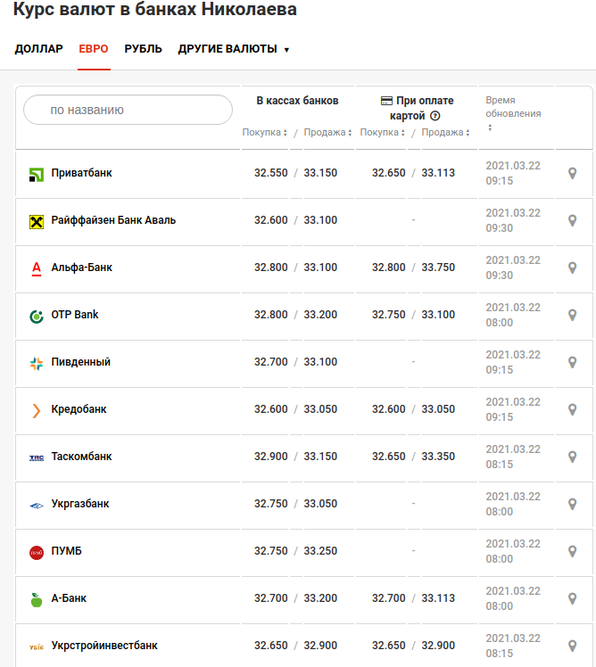Sort by card payment Покупка column
The width and height of the screenshot is (596, 667).
(382, 132)
